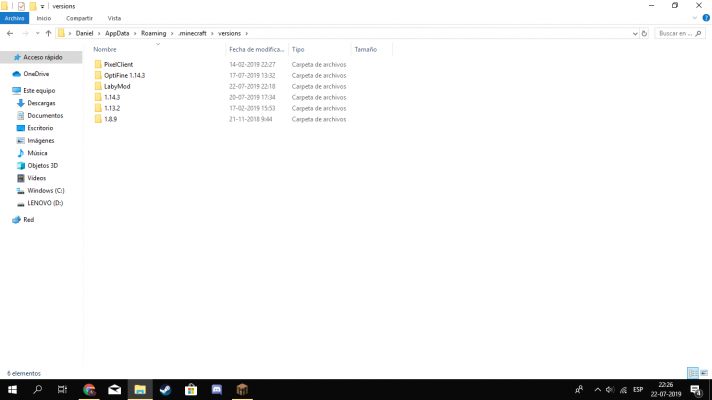Open the PixelClient folder icon
The height and width of the screenshot is (400, 712).
(x=98, y=64)
